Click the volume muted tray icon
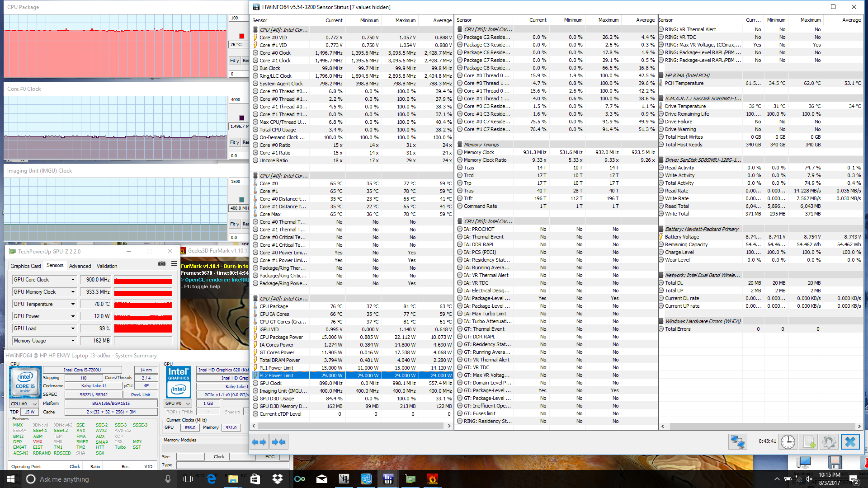868x488 pixels. tap(809, 479)
